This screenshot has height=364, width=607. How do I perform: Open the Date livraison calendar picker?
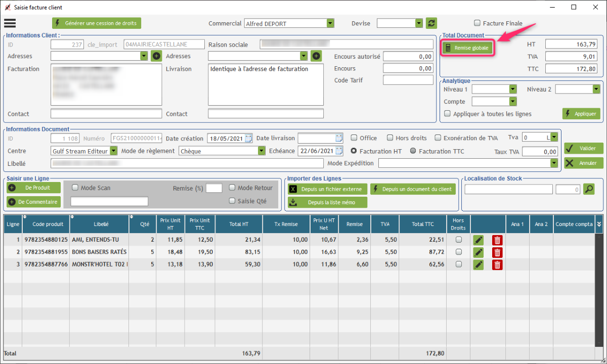[339, 138]
